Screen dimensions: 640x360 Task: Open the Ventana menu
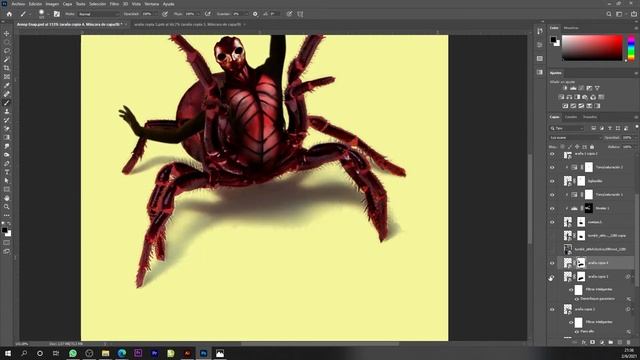[x=151, y=4]
